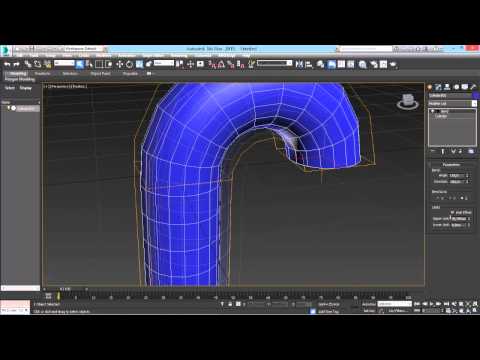Click the Rectangular Selection Region icon
Screen dimensions: 480x360
click(x=99, y=64)
